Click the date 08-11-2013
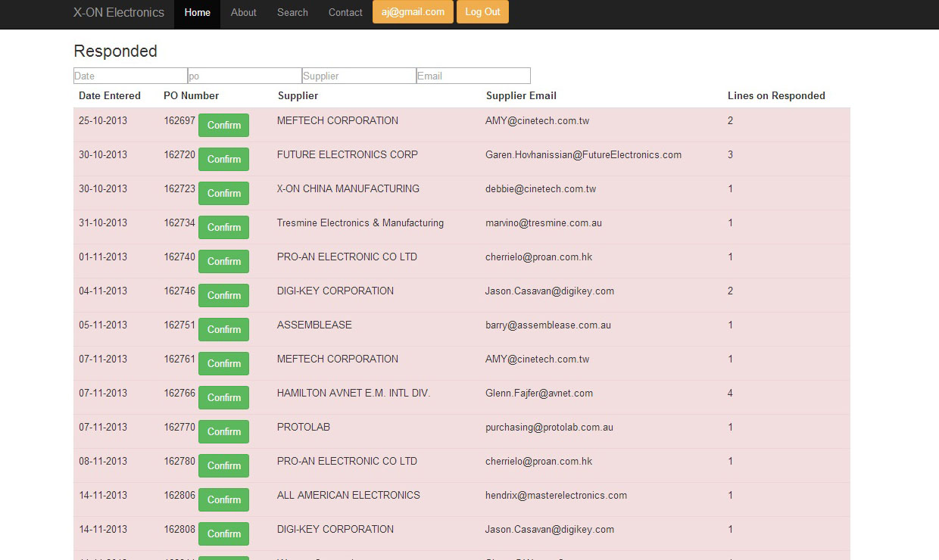The height and width of the screenshot is (560, 939). 103,461
